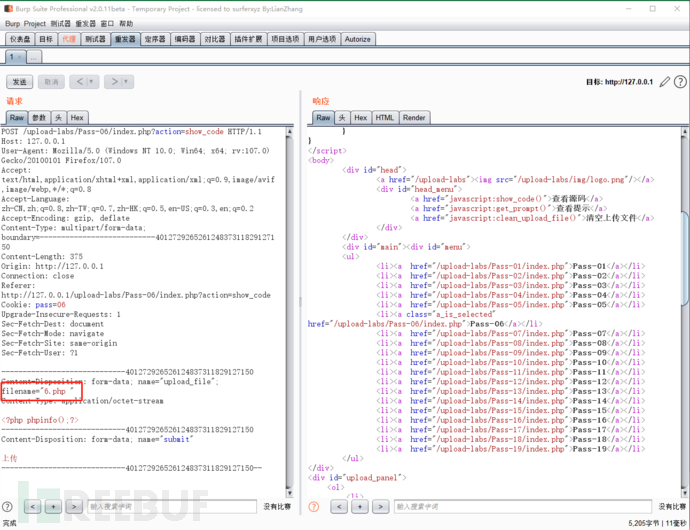Open the history back dropdown arrow
The height and width of the screenshot is (530, 690).
point(92,82)
